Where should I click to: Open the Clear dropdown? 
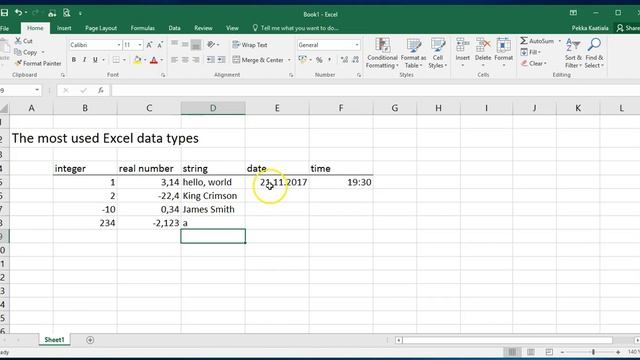tap(533, 64)
